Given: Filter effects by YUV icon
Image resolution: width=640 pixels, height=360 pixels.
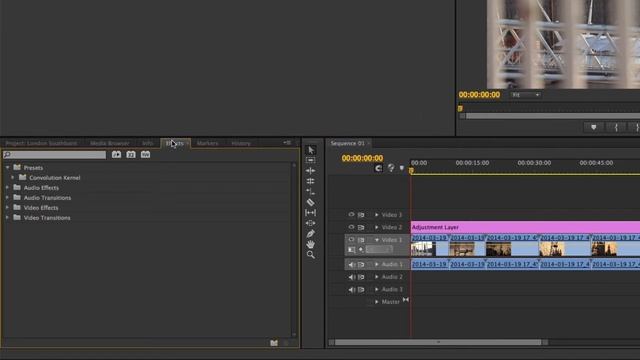Looking at the screenshot, I should click(145, 155).
